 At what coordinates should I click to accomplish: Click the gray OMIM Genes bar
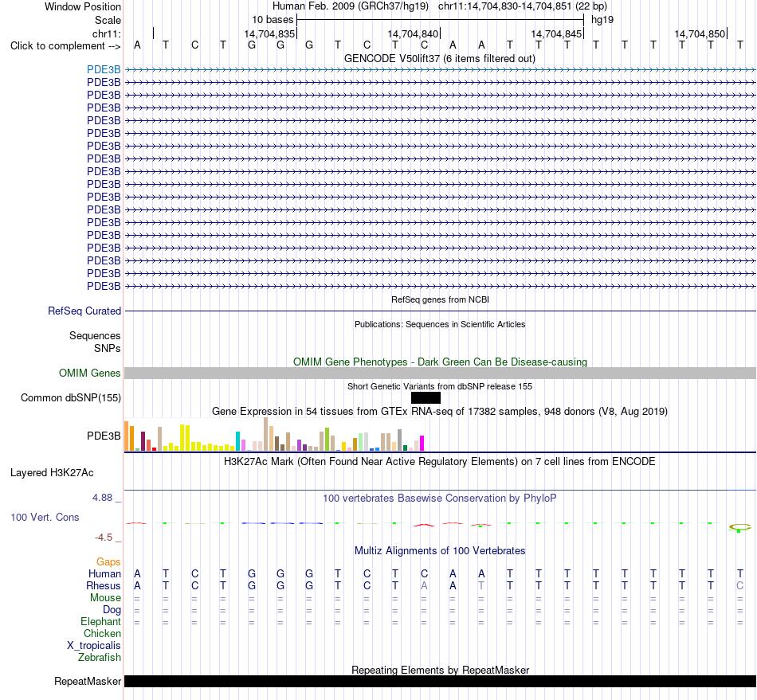(440, 373)
